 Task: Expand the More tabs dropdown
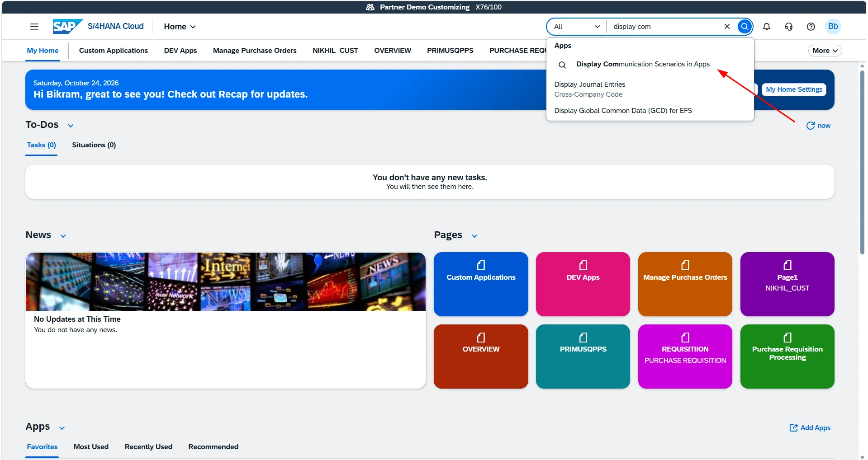pos(825,51)
